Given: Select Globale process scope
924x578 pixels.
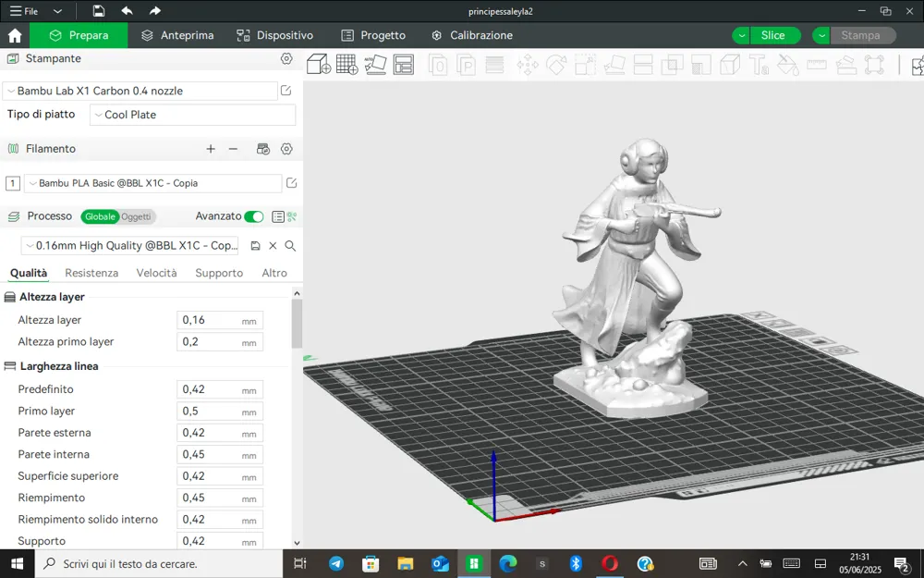Looking at the screenshot, I should 100,217.
